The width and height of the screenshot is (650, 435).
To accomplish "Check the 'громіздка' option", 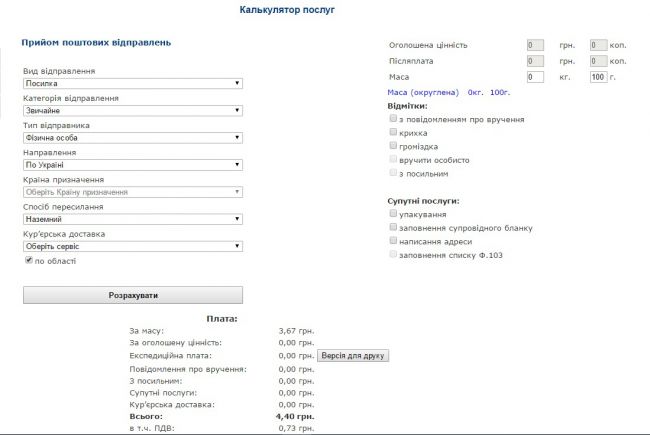I will click(x=394, y=146).
